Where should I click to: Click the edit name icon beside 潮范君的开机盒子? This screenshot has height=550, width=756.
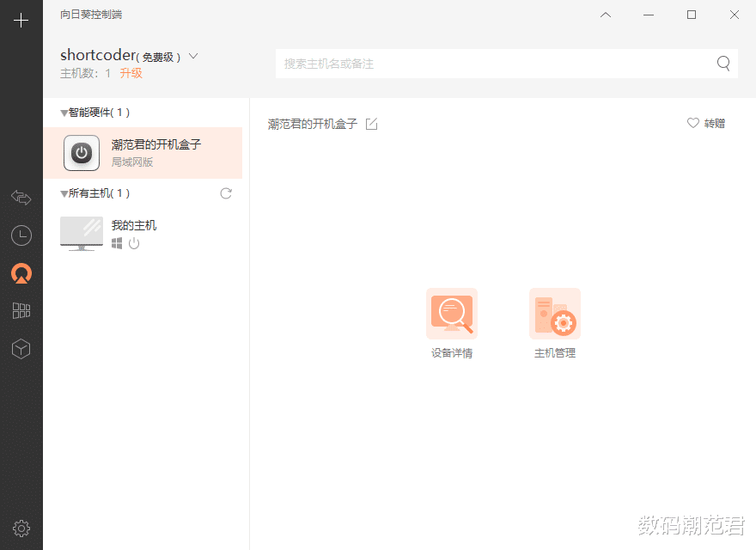pos(371,124)
